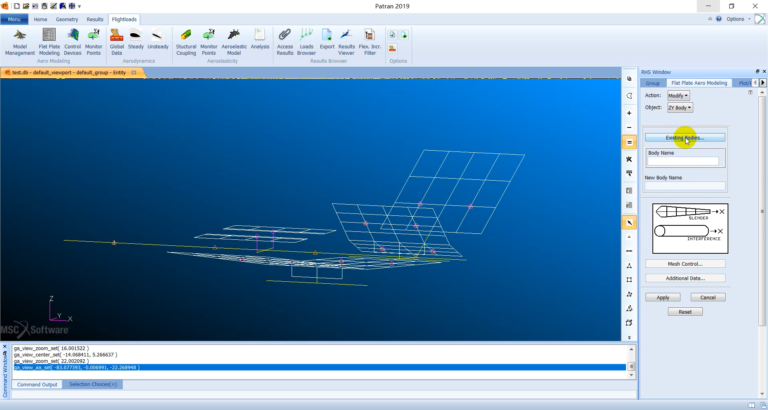Select highlighted ga_view_aa_set command line
This screenshot has width=768, height=410.
[319, 367]
